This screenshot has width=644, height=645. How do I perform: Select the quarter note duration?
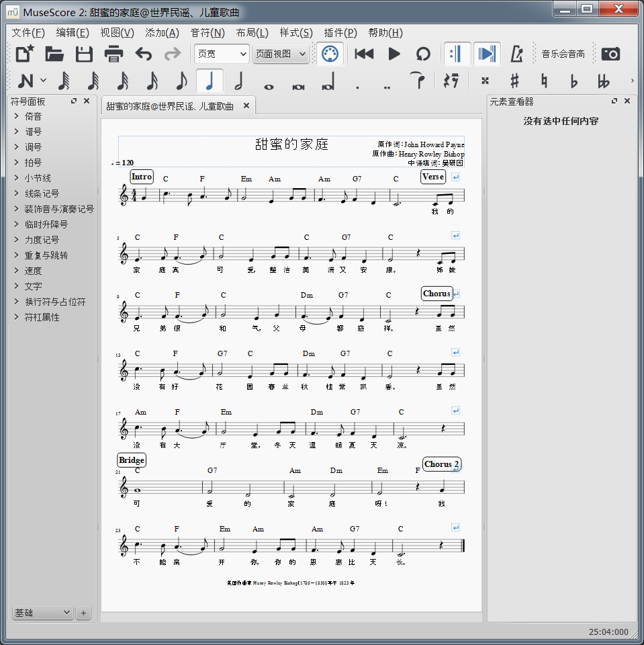210,81
